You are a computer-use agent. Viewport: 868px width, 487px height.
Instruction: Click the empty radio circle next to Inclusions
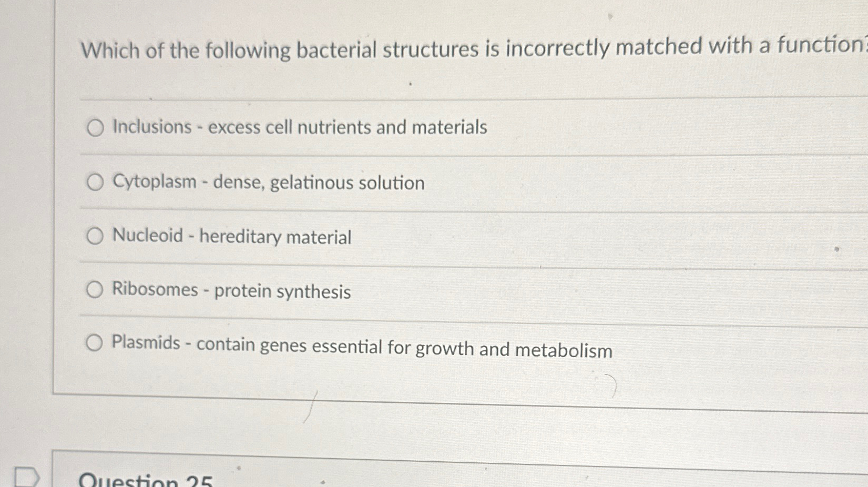pyautogui.click(x=95, y=127)
